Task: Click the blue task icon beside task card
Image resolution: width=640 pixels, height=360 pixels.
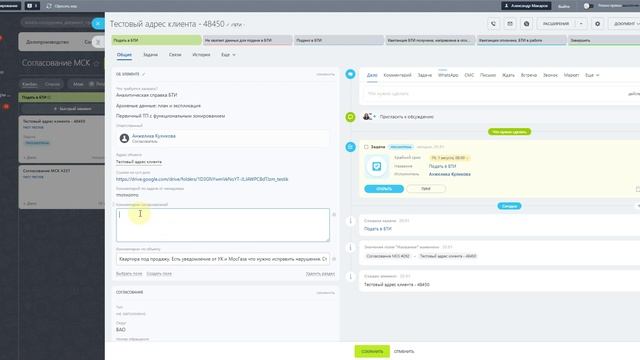Action: 350,147
